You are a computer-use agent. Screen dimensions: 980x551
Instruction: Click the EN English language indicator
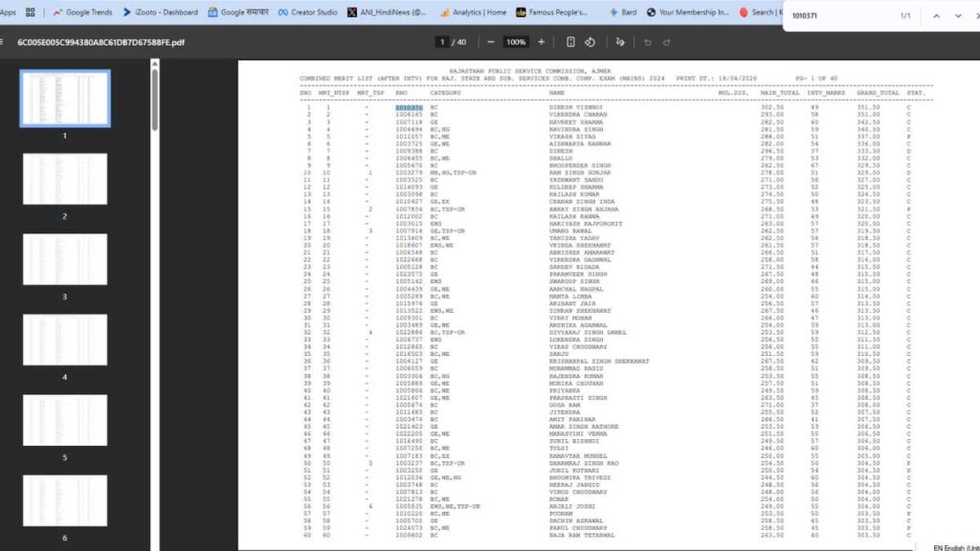pos(954,546)
